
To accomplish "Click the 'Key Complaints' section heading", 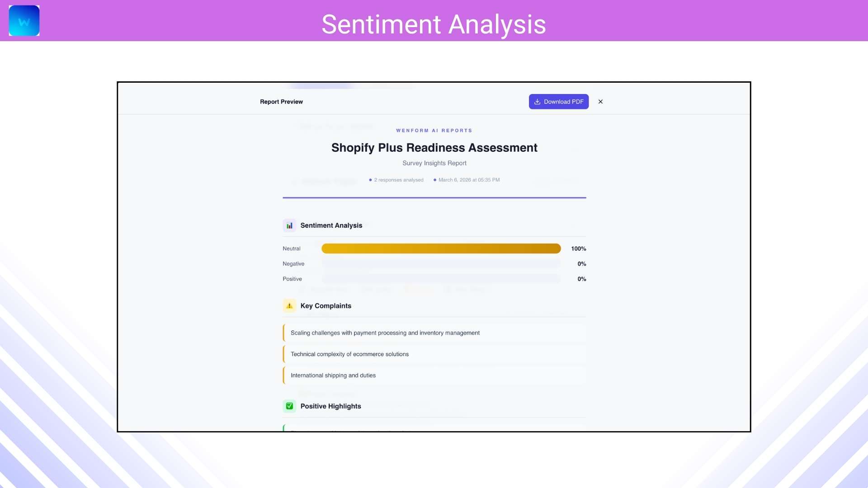I will click(x=326, y=306).
